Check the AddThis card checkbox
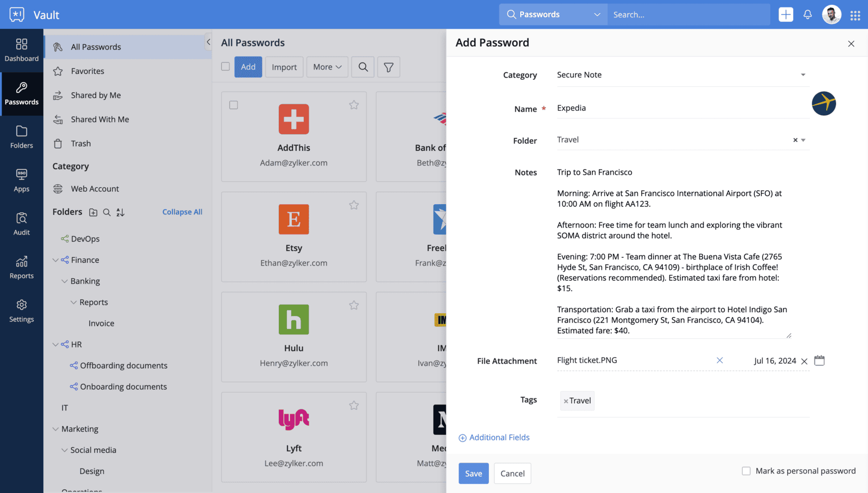The height and width of the screenshot is (493, 868). pos(233,105)
